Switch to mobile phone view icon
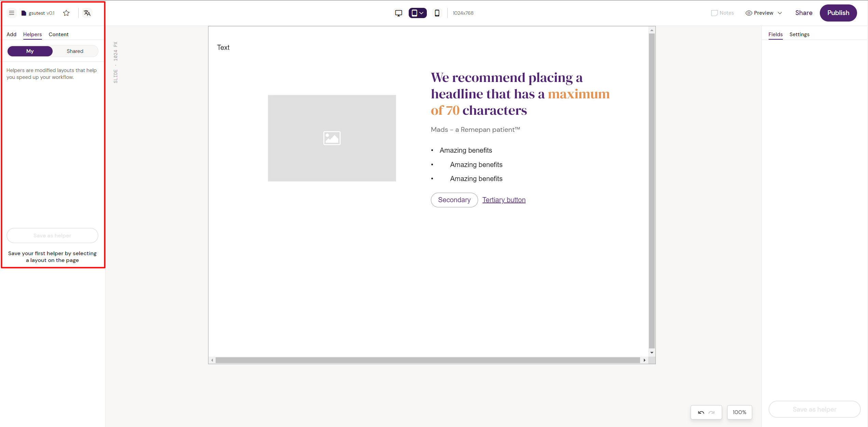The height and width of the screenshot is (427, 868). point(437,13)
